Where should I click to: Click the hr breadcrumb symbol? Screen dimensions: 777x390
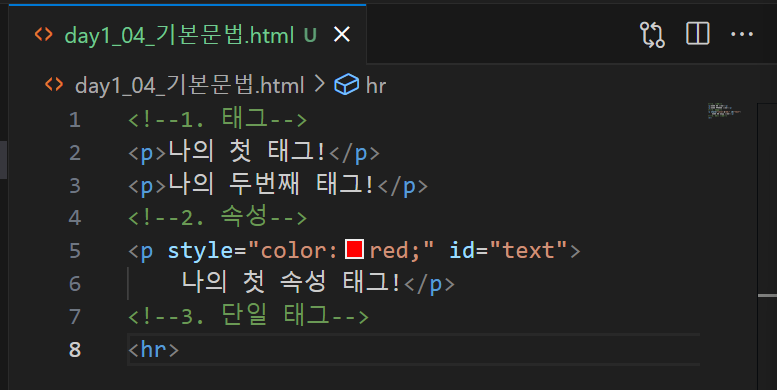(x=376, y=86)
